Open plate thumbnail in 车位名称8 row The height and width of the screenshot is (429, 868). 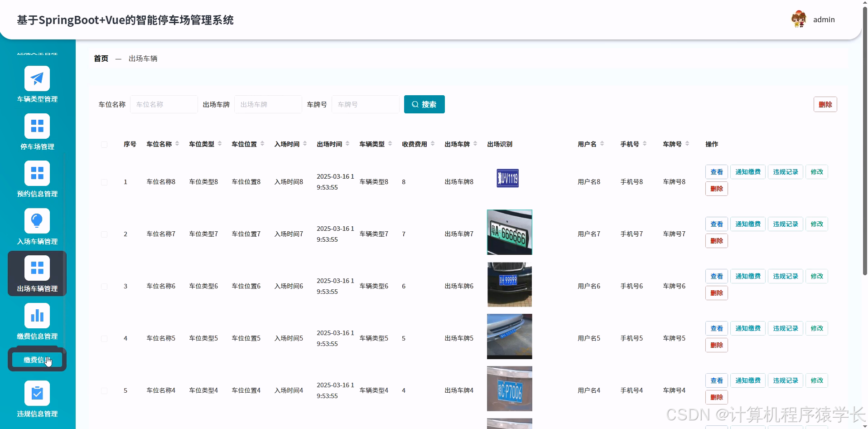pos(508,178)
